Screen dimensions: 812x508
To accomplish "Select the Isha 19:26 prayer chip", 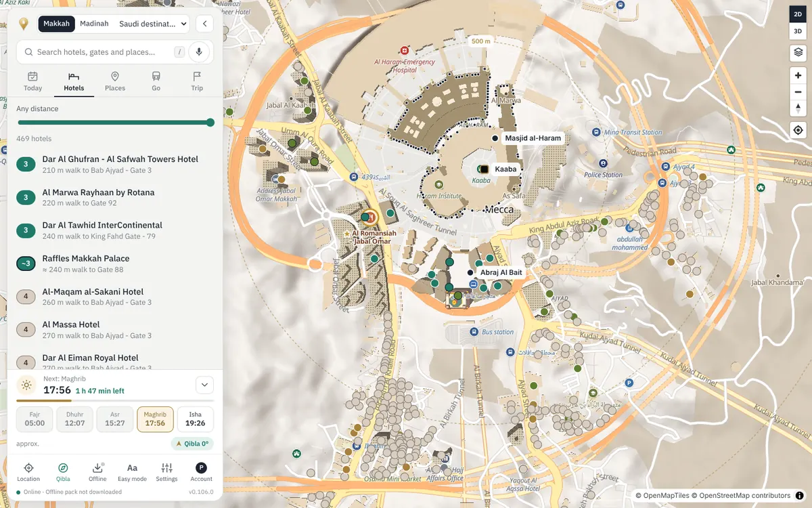I will (195, 419).
